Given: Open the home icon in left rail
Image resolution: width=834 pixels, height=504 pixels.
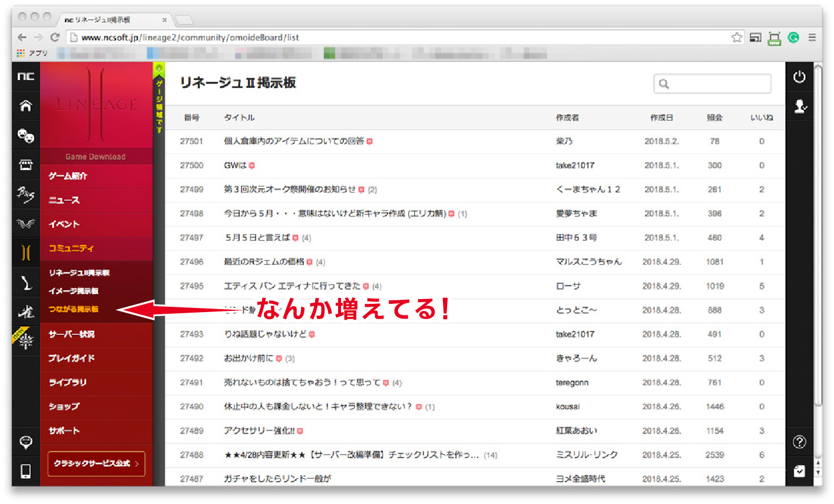Looking at the screenshot, I should (25, 106).
